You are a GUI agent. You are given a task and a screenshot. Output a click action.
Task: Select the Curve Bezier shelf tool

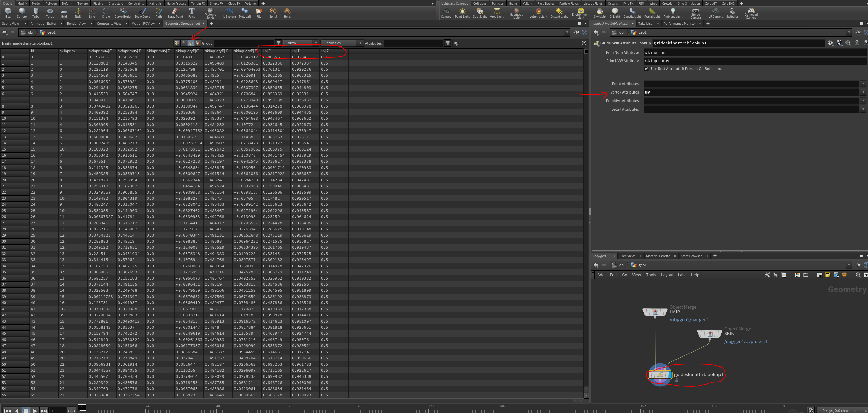point(123,13)
